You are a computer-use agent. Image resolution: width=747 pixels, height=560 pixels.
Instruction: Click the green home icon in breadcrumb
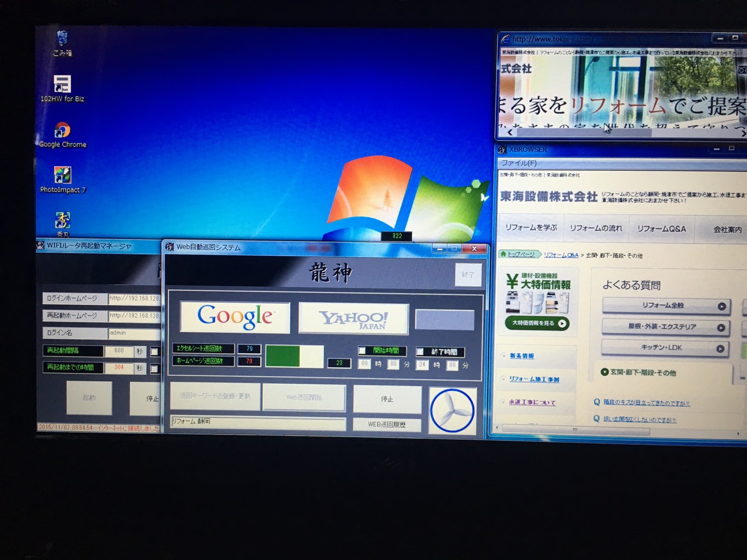(503, 254)
